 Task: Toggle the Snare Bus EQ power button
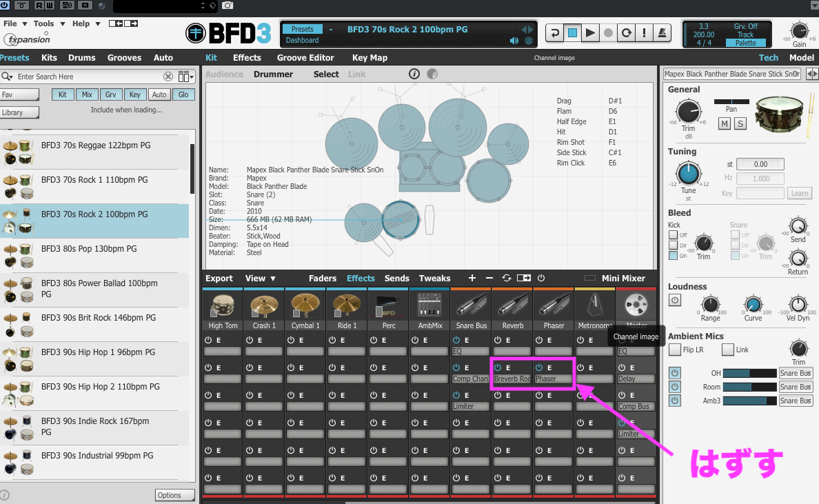[456, 340]
